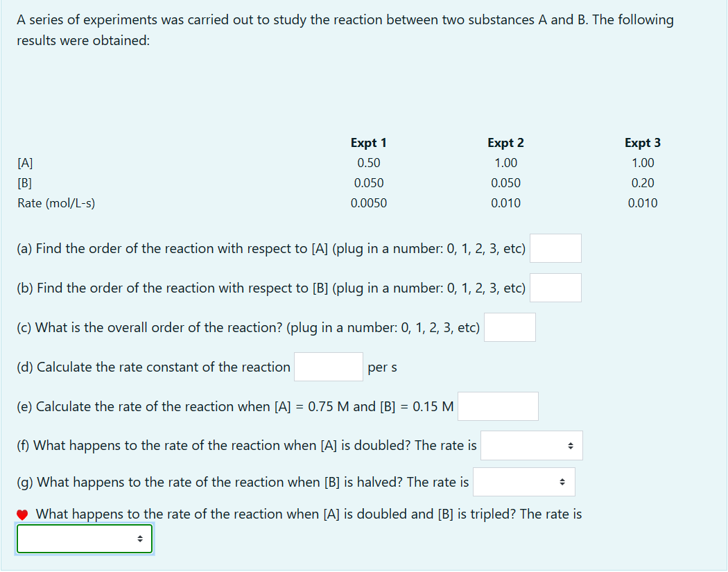Open the dropdown for question (f)
The width and height of the screenshot is (728, 572).
531,445
